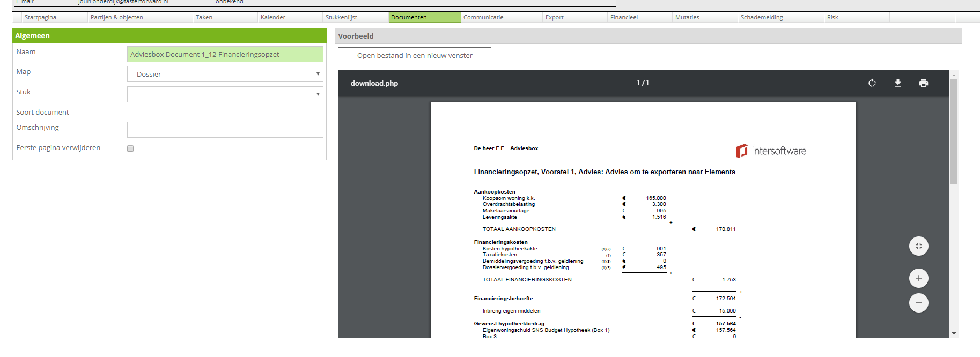The image size is (980, 357).
Task: Select the Stukkenlijst tab
Action: pyautogui.click(x=356, y=17)
